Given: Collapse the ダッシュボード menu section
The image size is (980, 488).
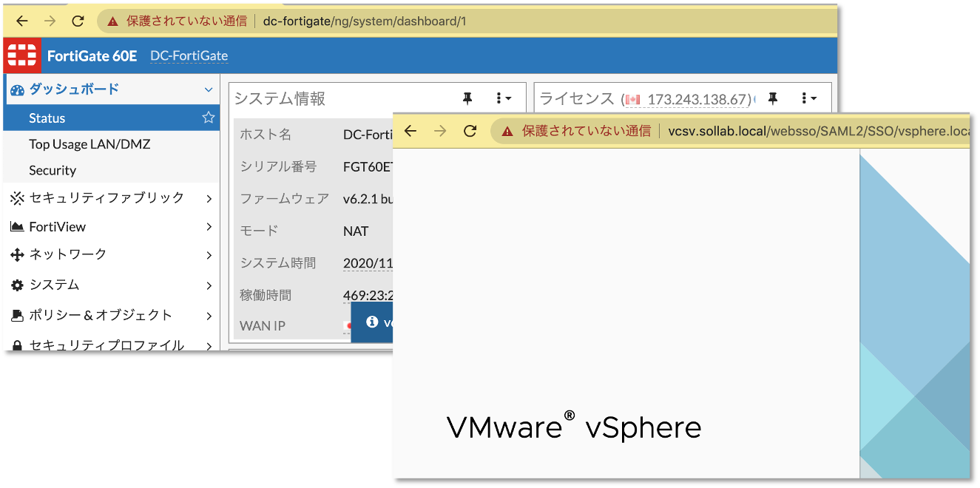Looking at the screenshot, I should [209, 89].
